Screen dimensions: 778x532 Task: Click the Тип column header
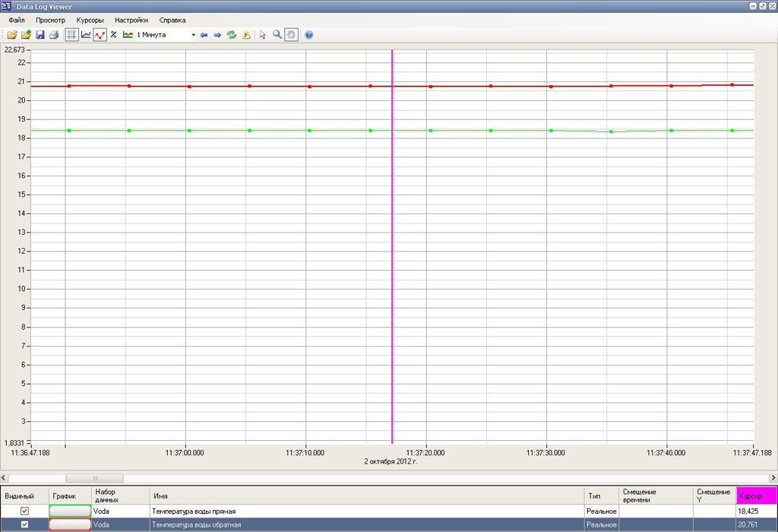(x=602, y=496)
